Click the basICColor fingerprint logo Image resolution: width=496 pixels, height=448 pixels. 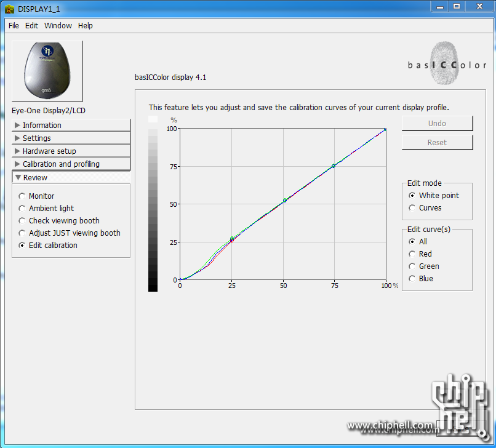[x=447, y=63]
